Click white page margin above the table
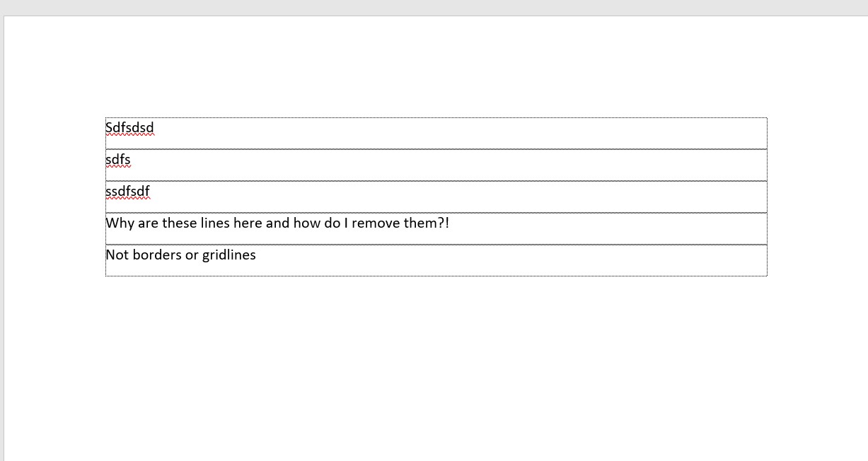 436,67
